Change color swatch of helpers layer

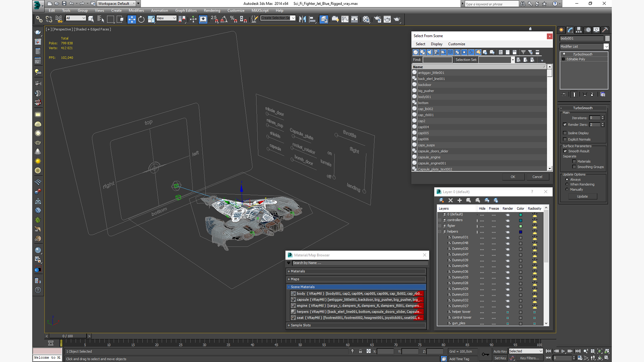click(x=521, y=232)
